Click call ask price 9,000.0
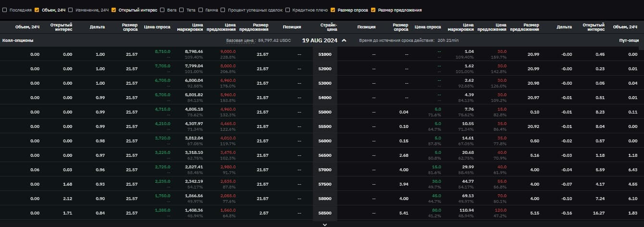644x227 pixels. [x=228, y=51]
